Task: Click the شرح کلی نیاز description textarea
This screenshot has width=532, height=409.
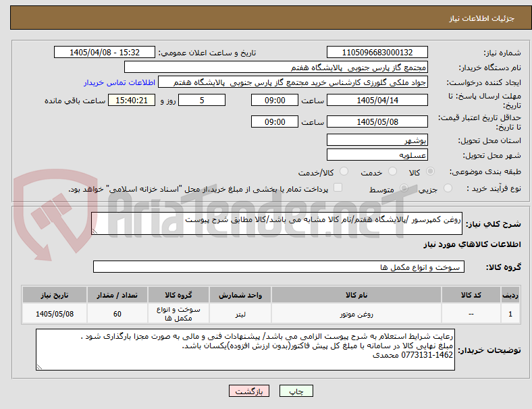Action: click(277, 223)
